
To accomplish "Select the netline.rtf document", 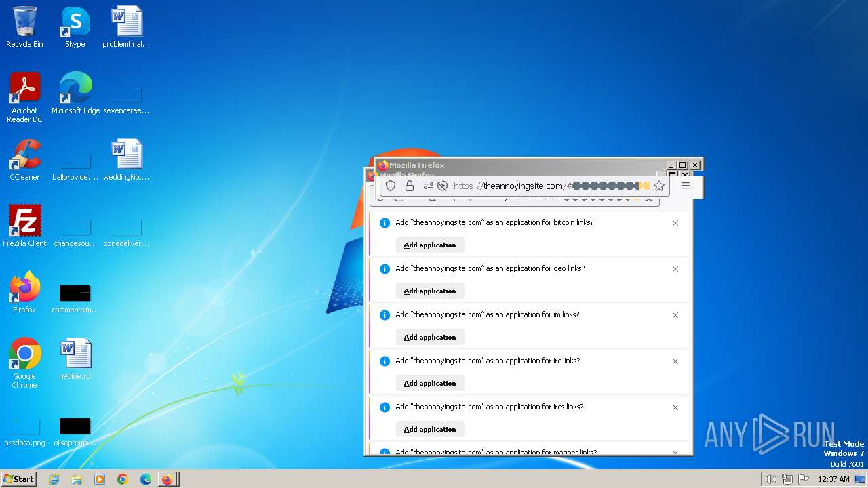I will 75,359.
